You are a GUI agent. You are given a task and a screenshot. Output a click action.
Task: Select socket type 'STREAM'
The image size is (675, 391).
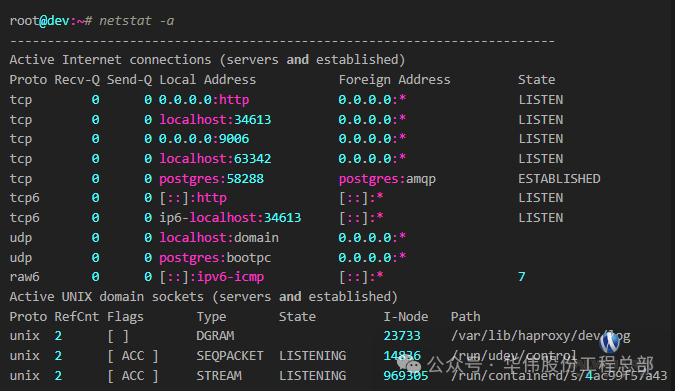(219, 375)
